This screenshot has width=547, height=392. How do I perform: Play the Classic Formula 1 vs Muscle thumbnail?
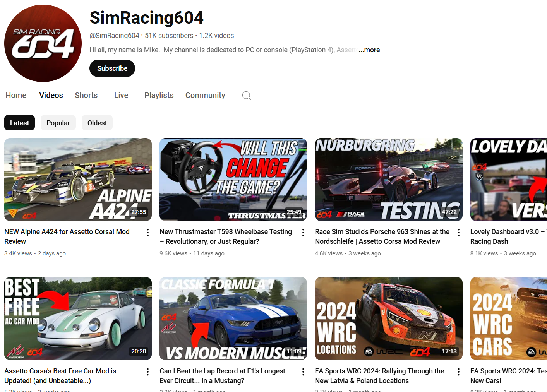(233, 318)
